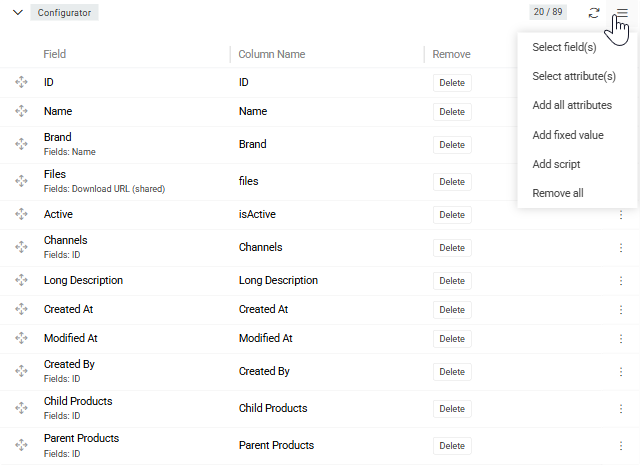Screen dimensions: 640x465
Task: Click drag handle for Parent Products row
Action: tap(22, 445)
